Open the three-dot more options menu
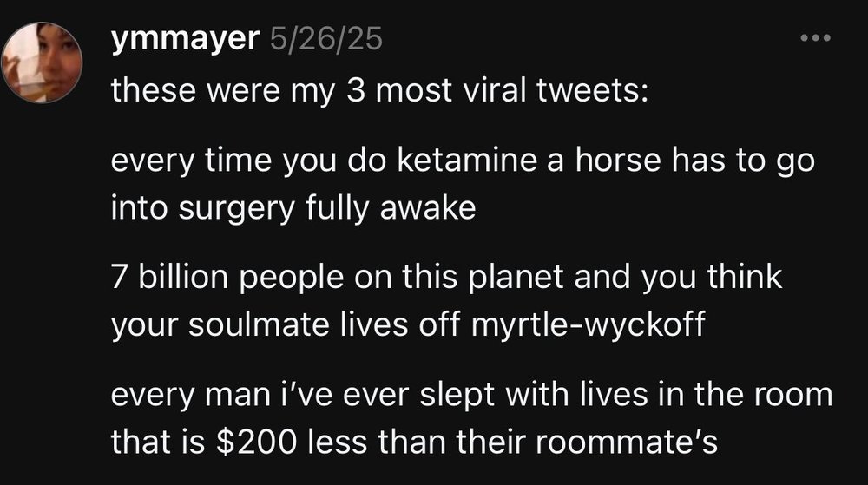The image size is (868, 485). 815,37
